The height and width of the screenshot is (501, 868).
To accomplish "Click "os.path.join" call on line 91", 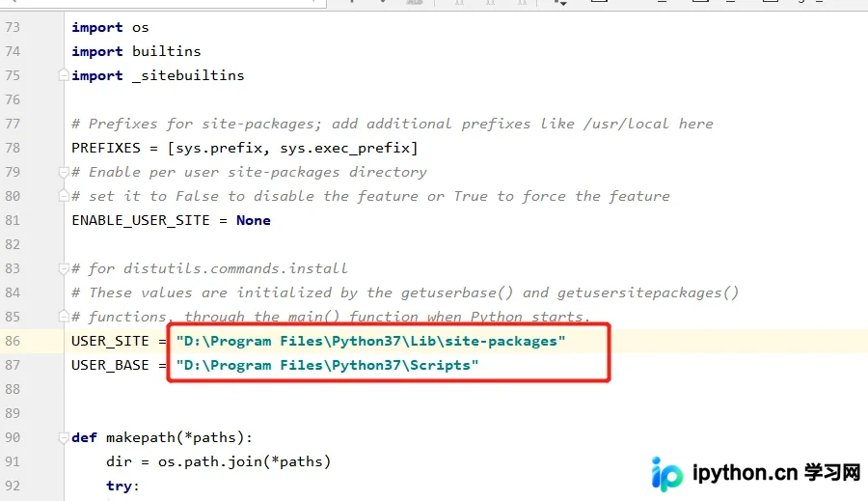I will (210, 461).
